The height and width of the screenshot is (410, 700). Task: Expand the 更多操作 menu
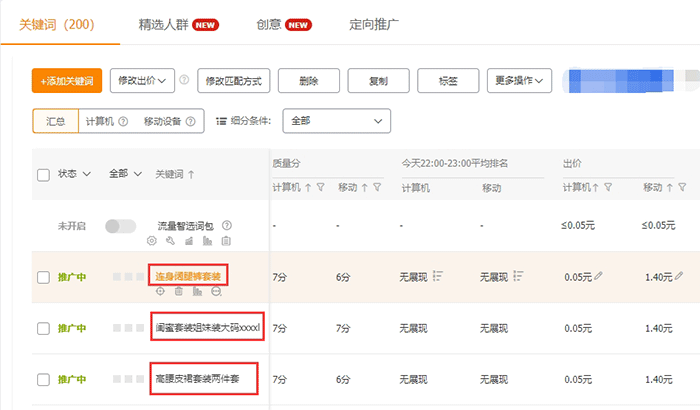519,80
